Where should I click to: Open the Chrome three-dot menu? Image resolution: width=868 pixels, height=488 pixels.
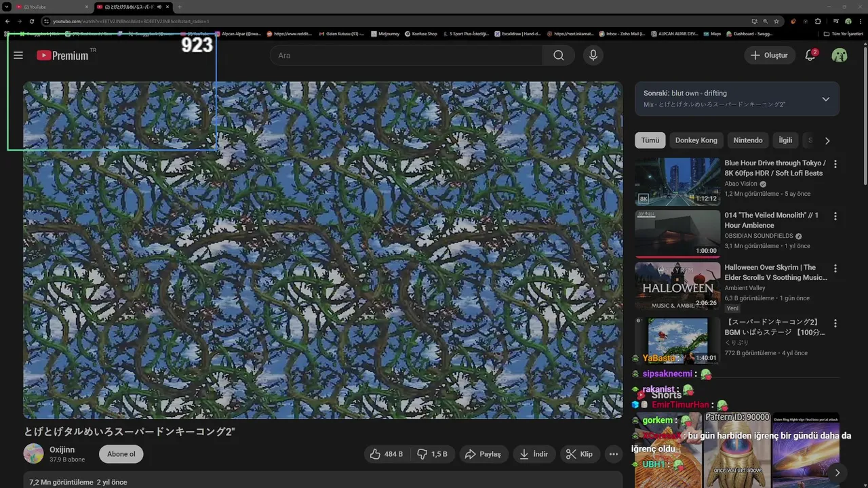pyautogui.click(x=861, y=21)
